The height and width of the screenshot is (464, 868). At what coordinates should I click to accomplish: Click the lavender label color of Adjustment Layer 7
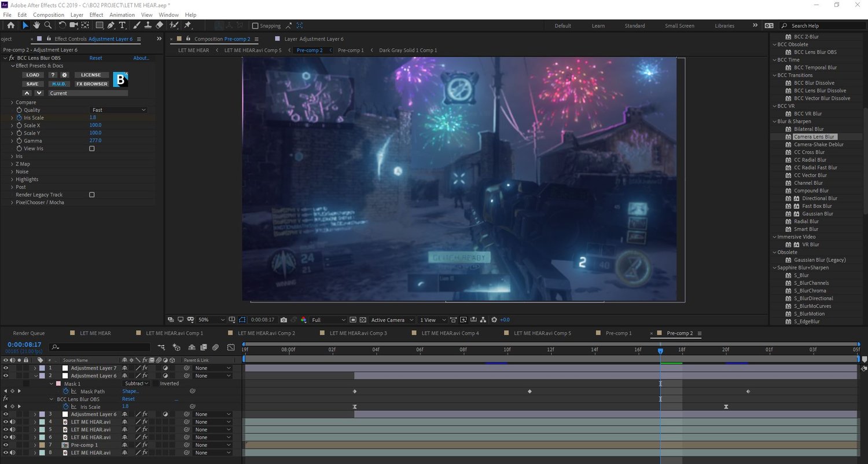42,368
